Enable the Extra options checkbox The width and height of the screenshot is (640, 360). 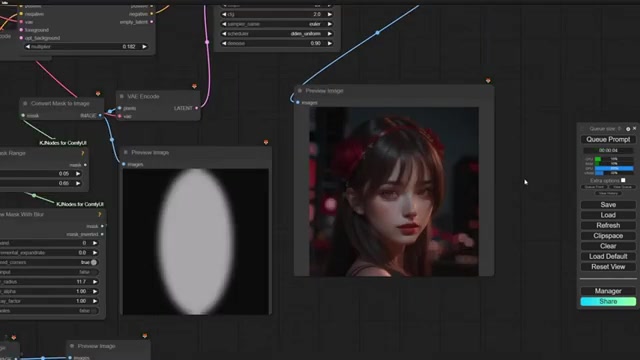[x=623, y=180]
